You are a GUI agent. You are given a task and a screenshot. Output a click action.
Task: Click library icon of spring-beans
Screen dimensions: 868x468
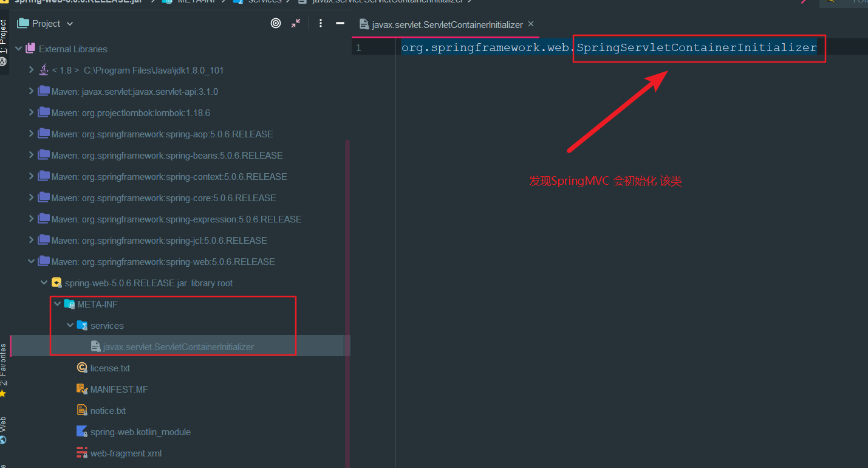[x=44, y=155]
